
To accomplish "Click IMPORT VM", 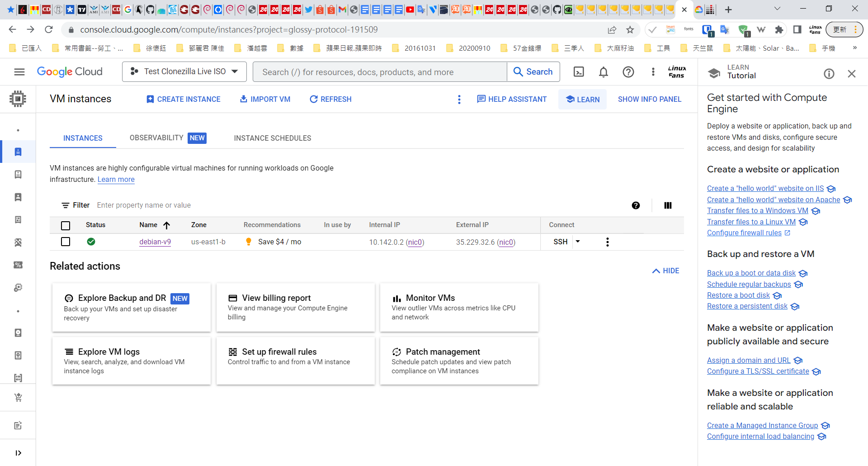I will point(265,100).
